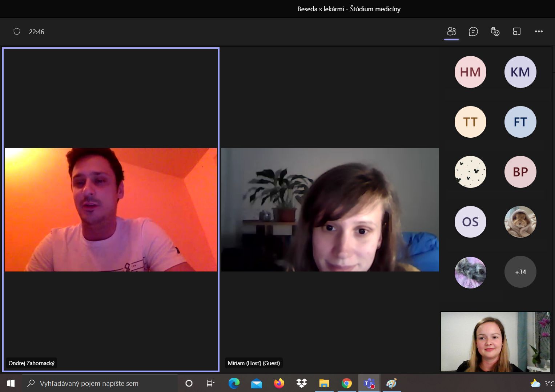Viewport: 555px width, 392px height.
Task: Select rabbit in blanket avatar
Action: 520,222
